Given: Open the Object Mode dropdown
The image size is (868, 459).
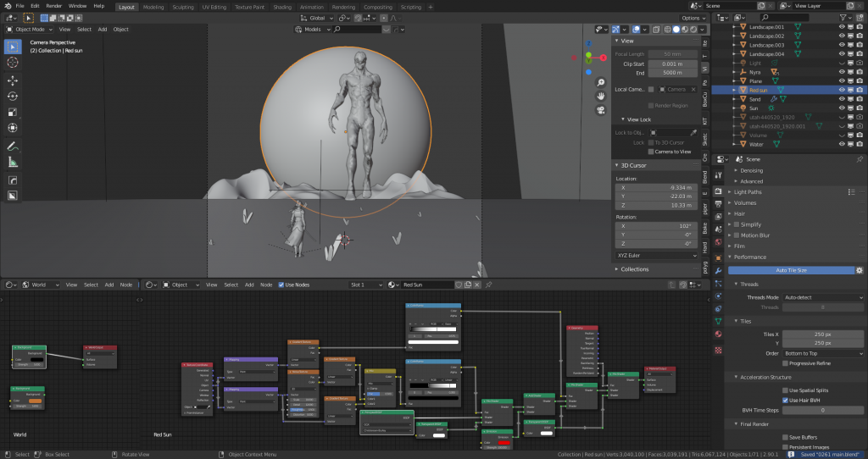Looking at the screenshot, I should point(30,30).
